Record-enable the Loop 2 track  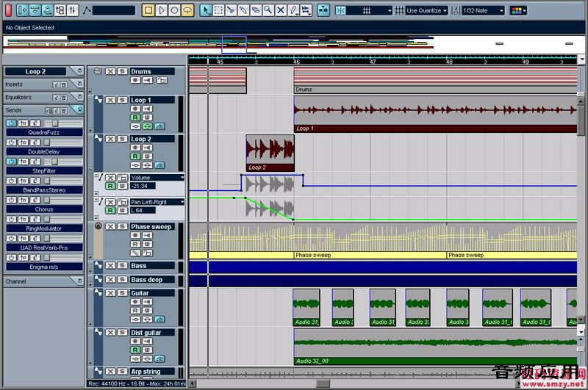pos(135,148)
